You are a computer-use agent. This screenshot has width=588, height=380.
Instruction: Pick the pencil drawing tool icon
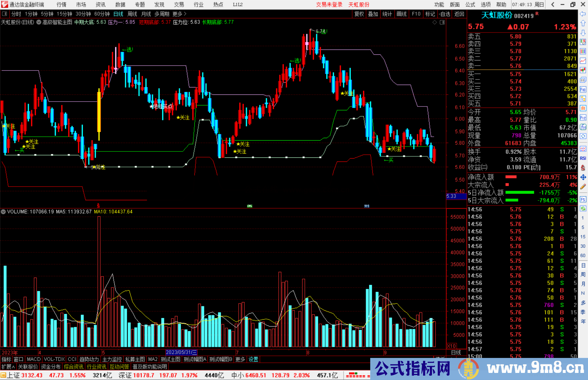point(583,187)
